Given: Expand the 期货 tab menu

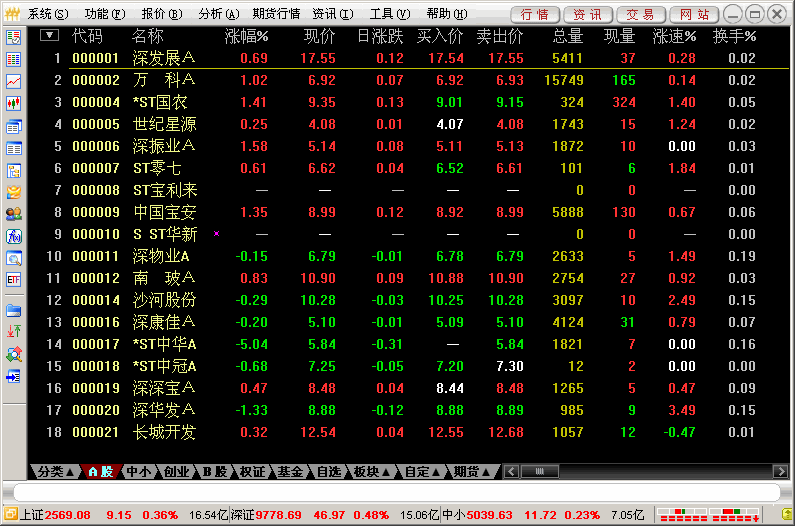Looking at the screenshot, I should click(x=472, y=472).
